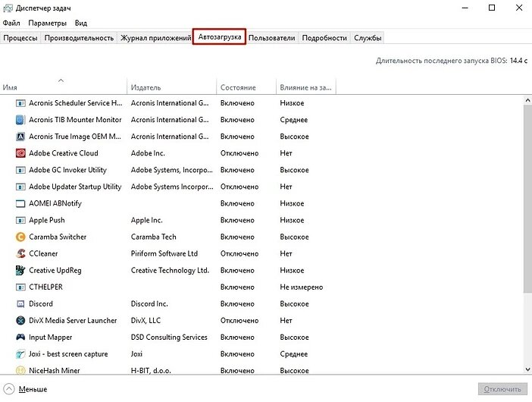Collapse view with the Меньше arrow icon

click(x=9, y=389)
